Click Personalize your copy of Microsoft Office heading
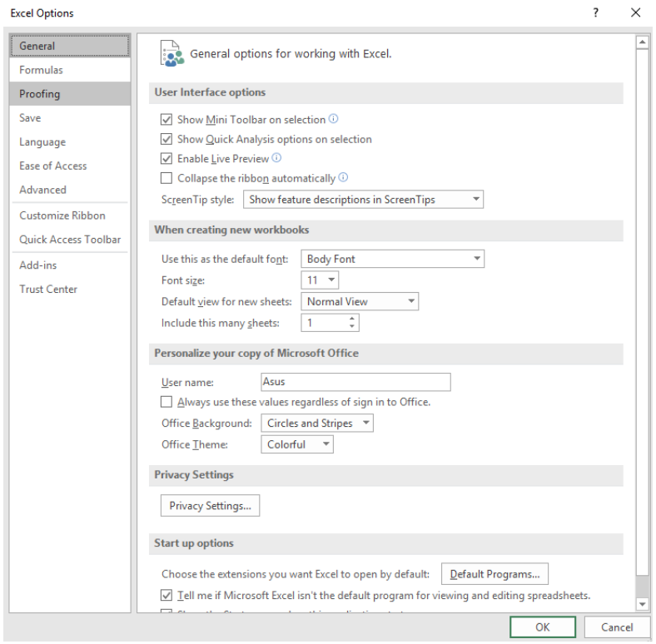Viewport: 656px width, 644px height. point(256,353)
